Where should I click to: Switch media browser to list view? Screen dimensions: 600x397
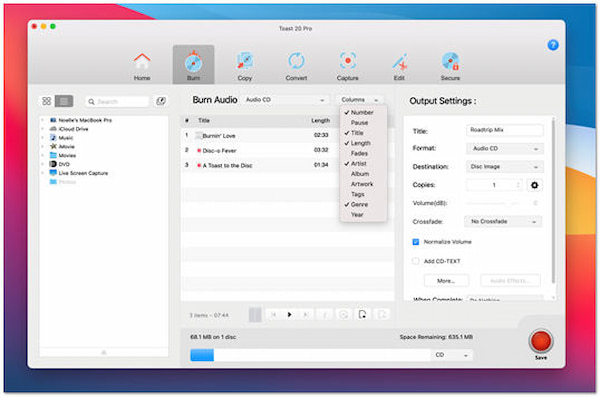(x=64, y=101)
